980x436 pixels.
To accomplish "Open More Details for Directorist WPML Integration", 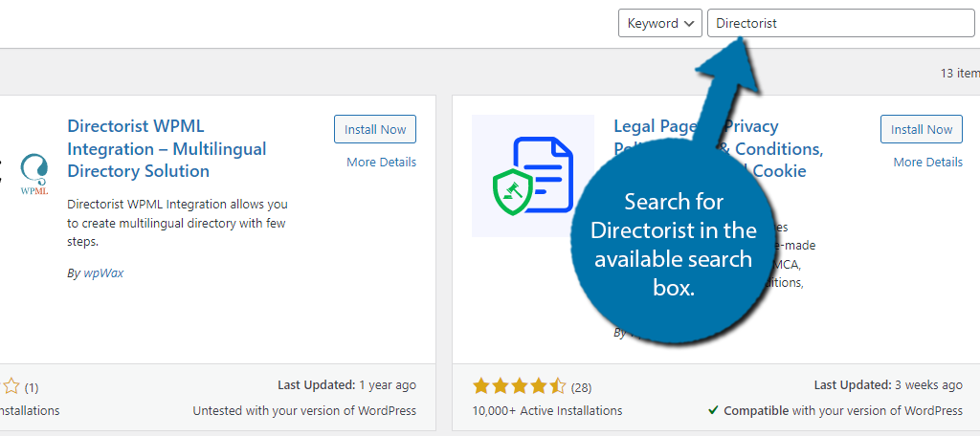I will click(x=381, y=162).
